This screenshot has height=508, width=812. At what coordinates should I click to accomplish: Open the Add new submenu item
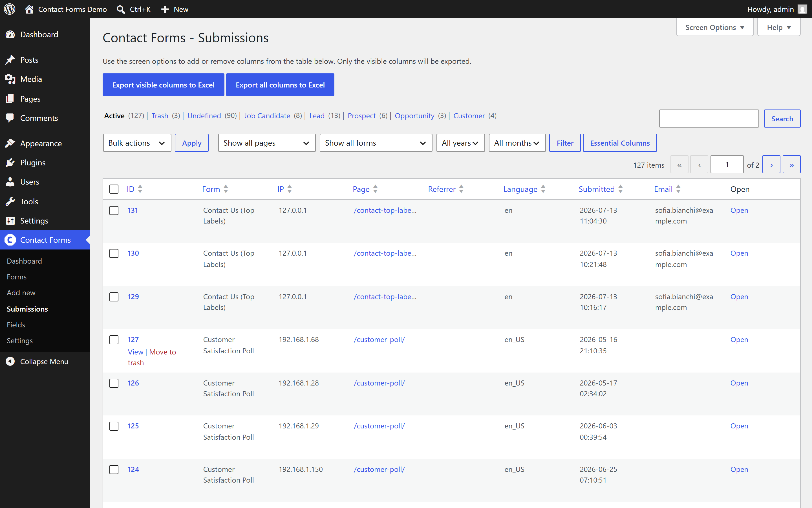point(21,293)
